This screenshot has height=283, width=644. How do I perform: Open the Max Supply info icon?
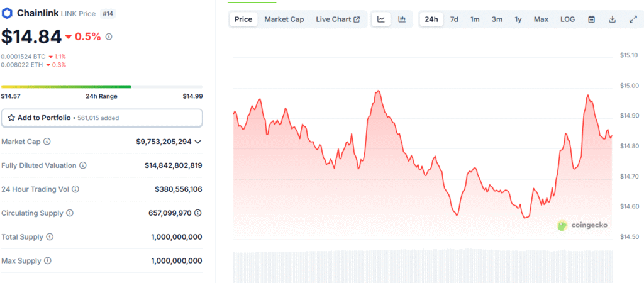[x=48, y=261]
